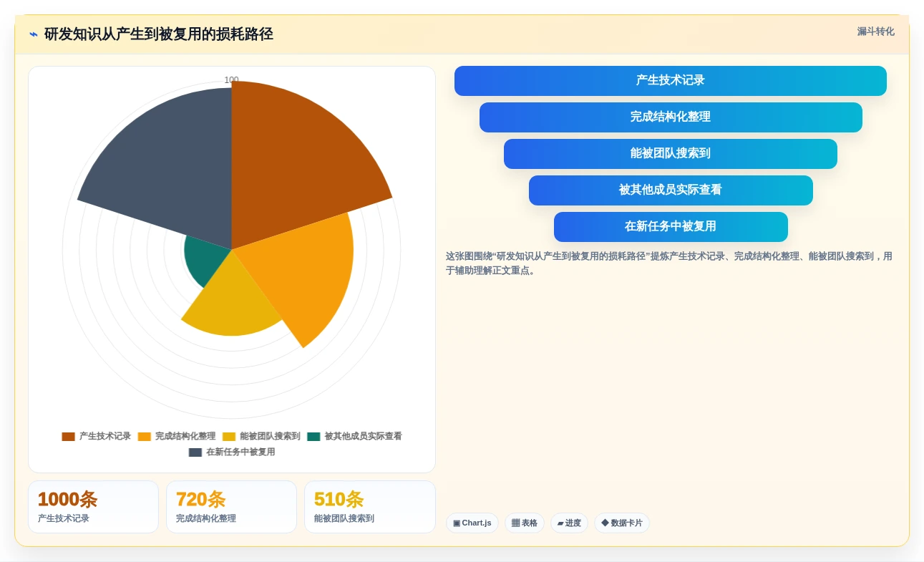Hide 被其他成员实际查看 series via legend label

364,436
